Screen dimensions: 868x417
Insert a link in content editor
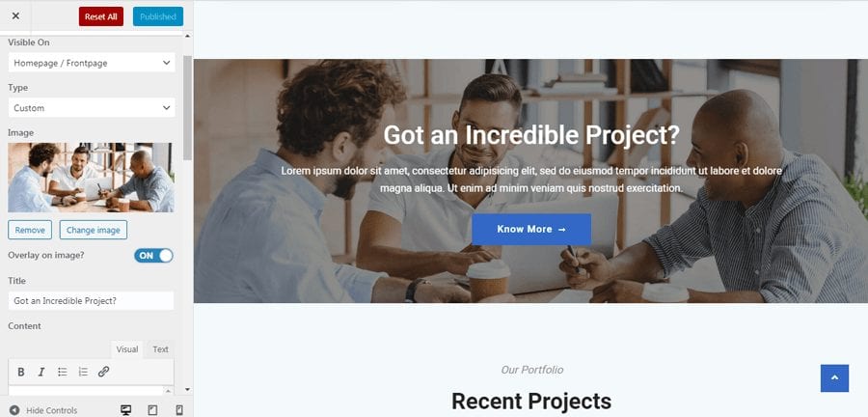coord(103,373)
